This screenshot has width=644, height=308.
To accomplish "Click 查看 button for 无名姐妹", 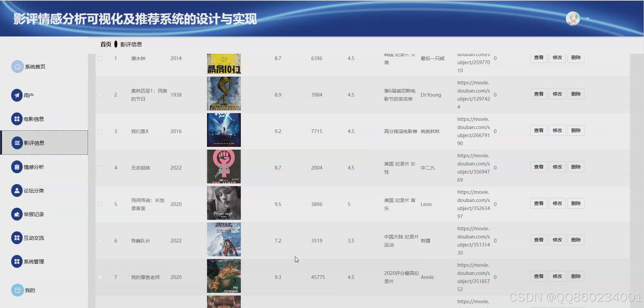I will point(539,167).
